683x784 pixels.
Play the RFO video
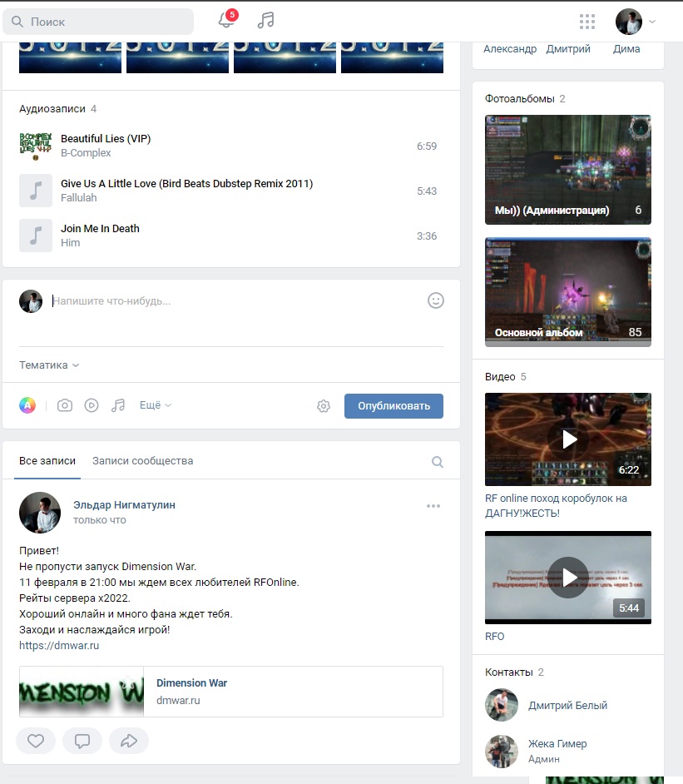coord(568,578)
